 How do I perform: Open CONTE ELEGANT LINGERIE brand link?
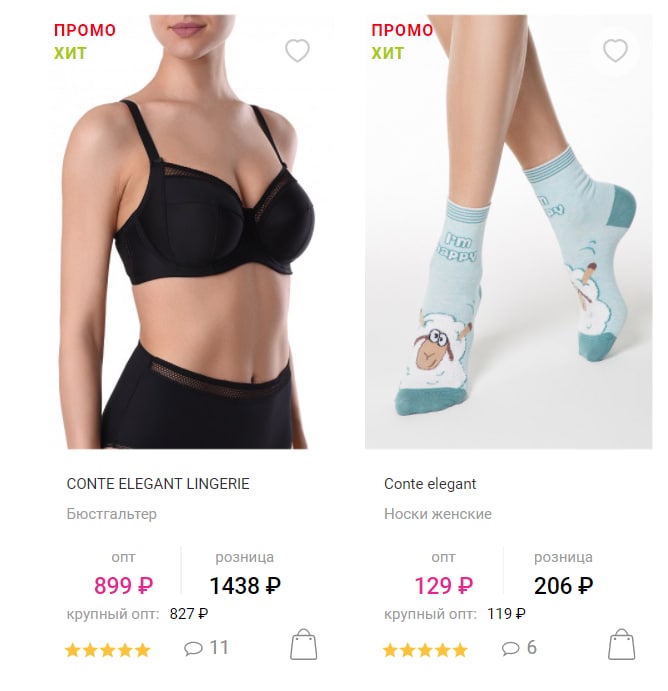pos(158,484)
